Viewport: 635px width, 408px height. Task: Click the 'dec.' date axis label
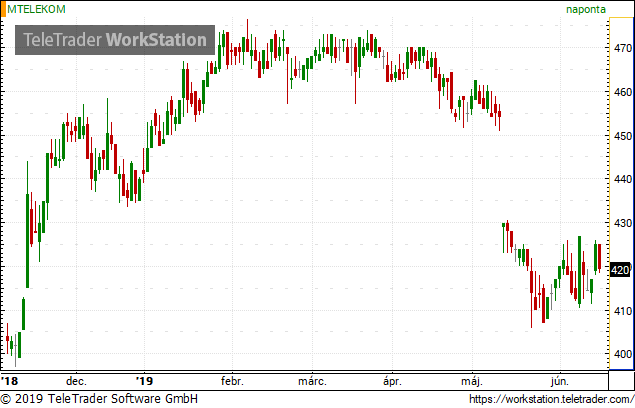[76, 381]
